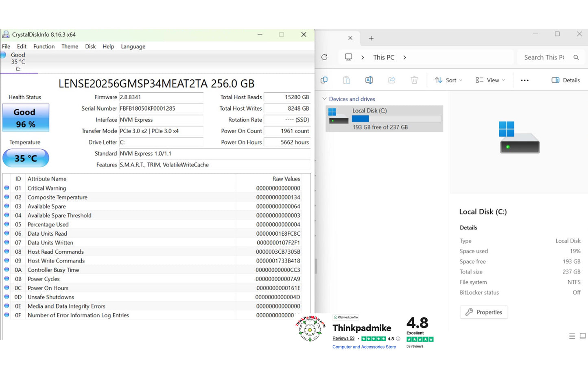Viewport: 588px width, 369px height.
Task: Switch to details list view icon
Action: (572, 336)
